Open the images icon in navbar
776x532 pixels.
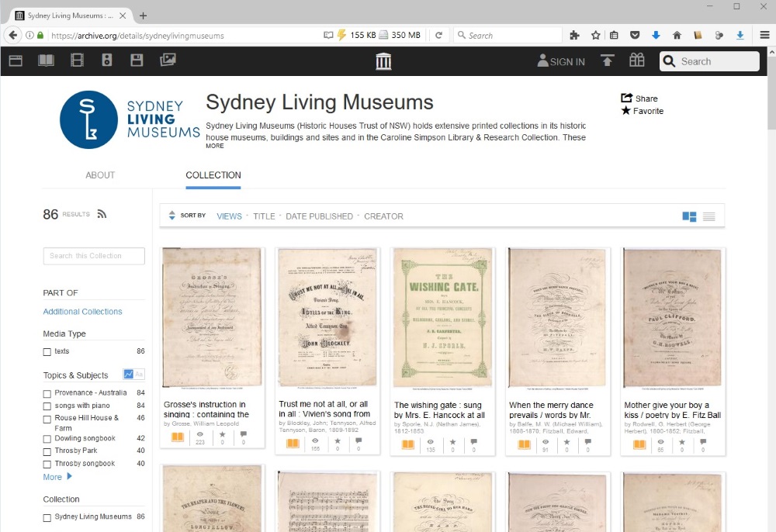168,60
